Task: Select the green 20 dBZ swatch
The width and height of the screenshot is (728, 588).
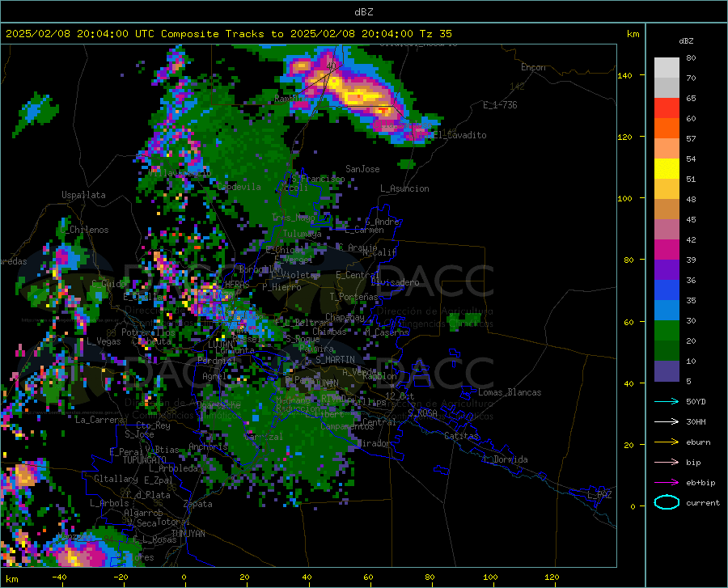Action: 667,331
